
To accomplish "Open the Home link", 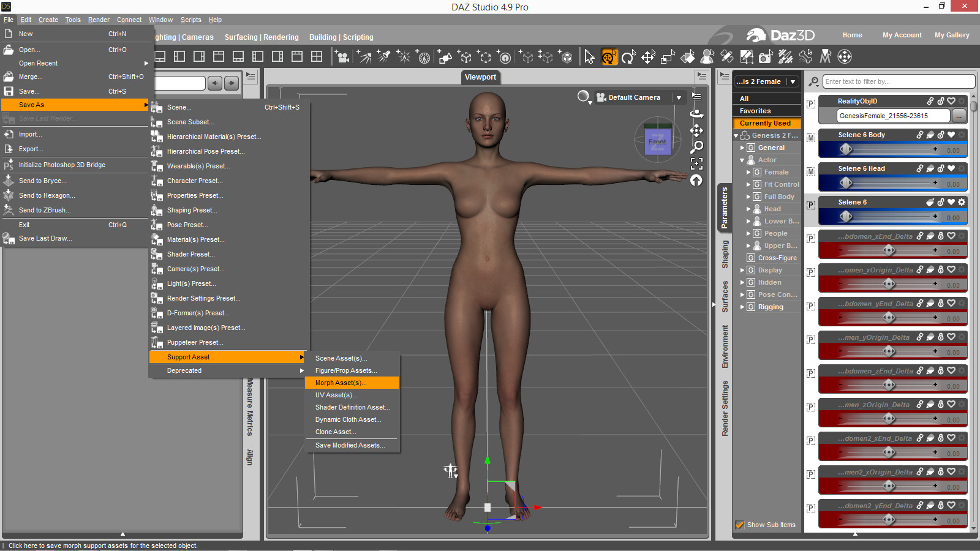I will [x=852, y=35].
